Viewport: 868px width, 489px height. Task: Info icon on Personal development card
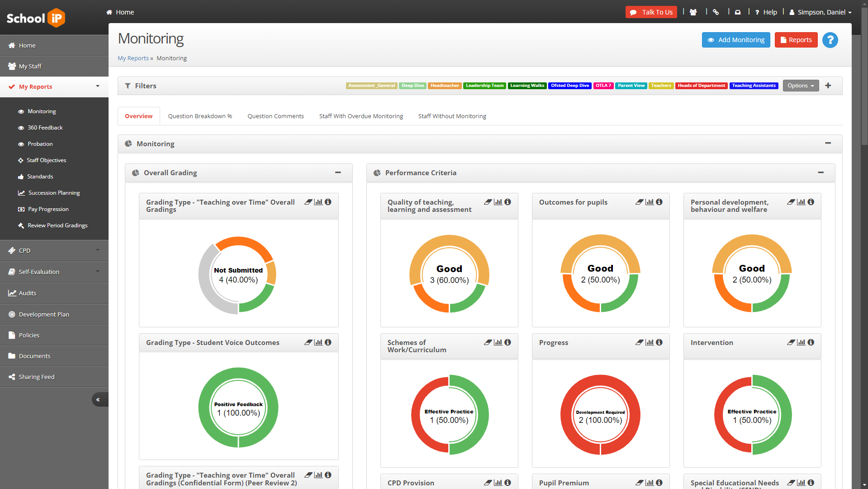point(811,202)
